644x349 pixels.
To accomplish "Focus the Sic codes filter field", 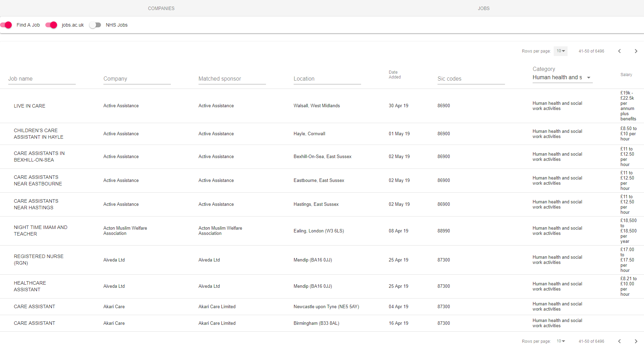I will (x=471, y=79).
